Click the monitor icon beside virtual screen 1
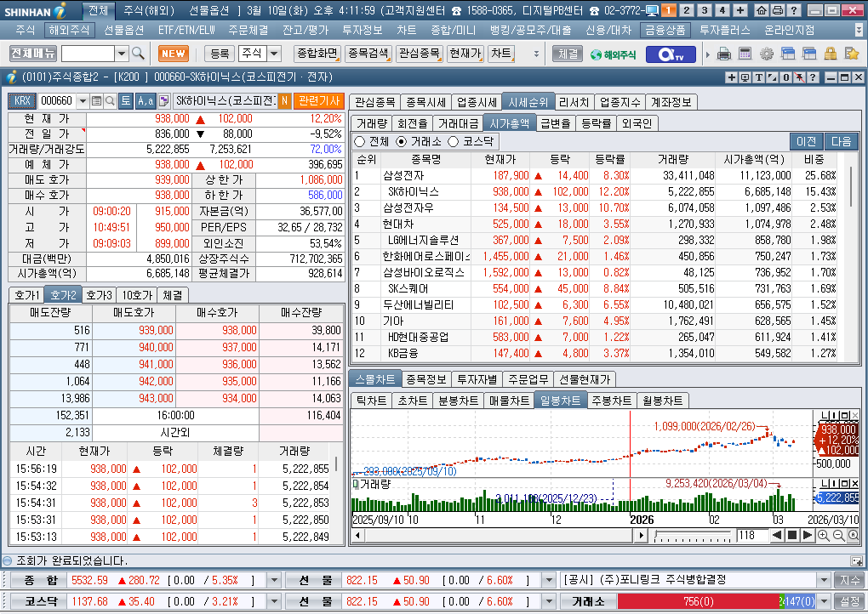Image resolution: width=868 pixels, height=614 pixels. [x=653, y=10]
